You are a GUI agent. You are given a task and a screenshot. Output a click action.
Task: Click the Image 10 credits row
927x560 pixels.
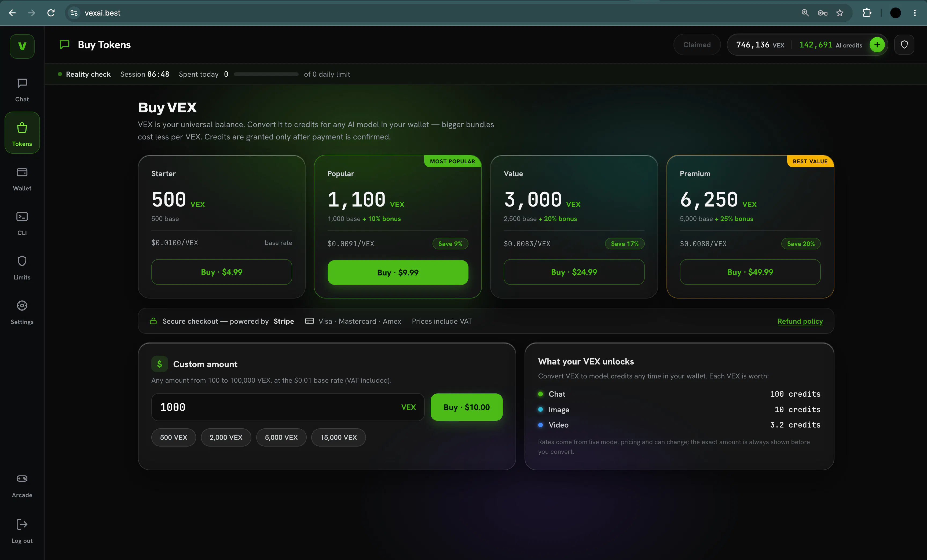click(x=679, y=409)
